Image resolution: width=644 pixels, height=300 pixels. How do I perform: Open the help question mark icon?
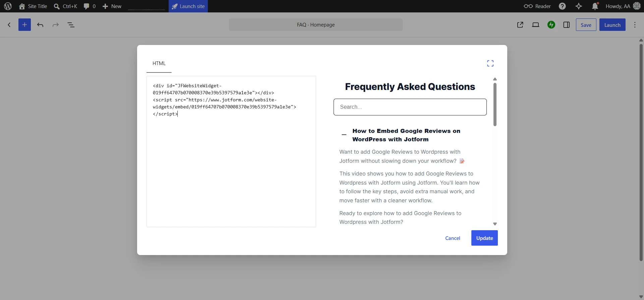tap(562, 6)
